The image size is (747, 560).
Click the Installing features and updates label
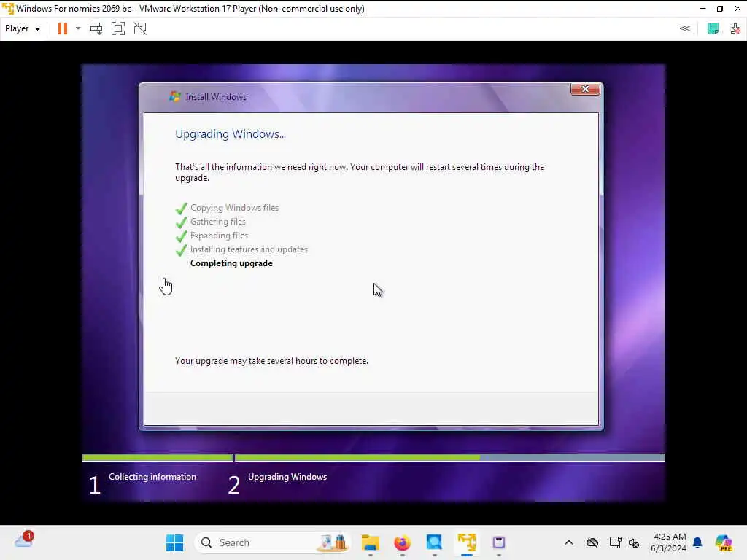point(249,249)
